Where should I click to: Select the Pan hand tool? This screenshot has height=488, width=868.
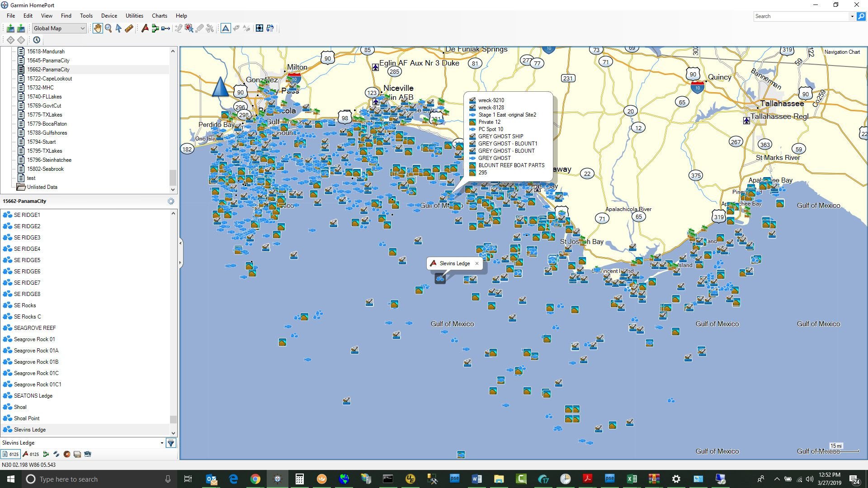click(98, 28)
